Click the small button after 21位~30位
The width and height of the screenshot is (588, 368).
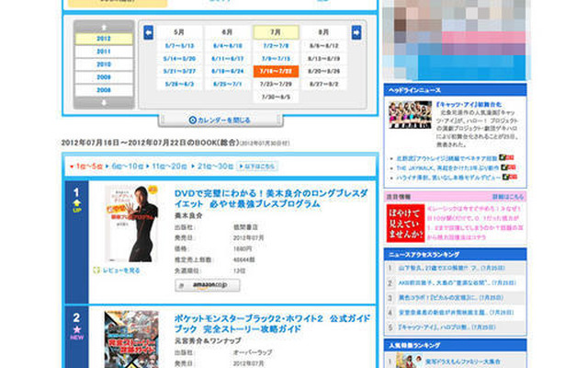(x=257, y=167)
